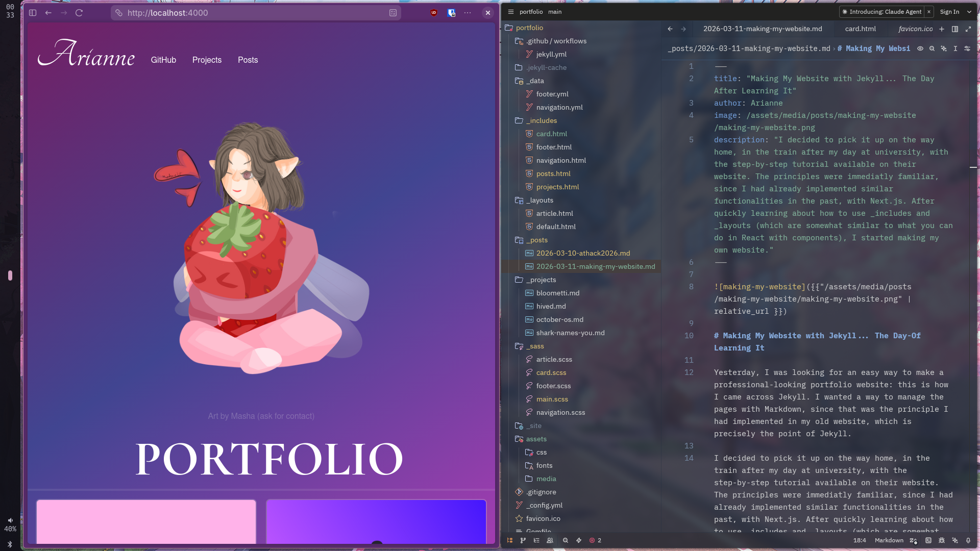
Task: Toggle the project panel icon in status bar
Action: point(510,540)
